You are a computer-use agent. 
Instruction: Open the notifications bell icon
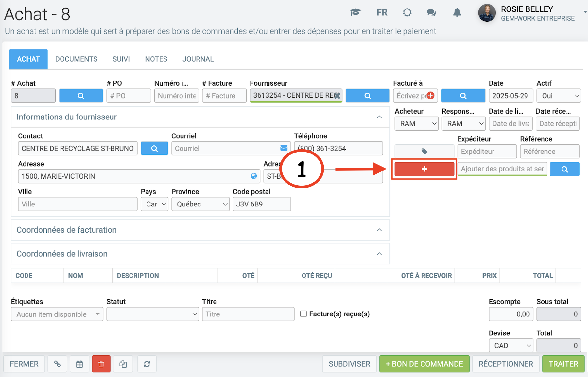pos(457,13)
